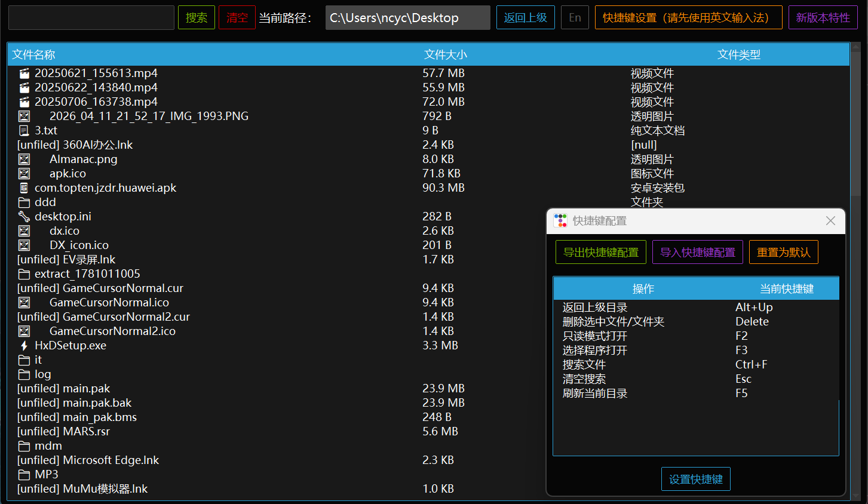This screenshot has width=868, height=504.
Task: Click image icon beside Almanac.png
Action: [24, 159]
